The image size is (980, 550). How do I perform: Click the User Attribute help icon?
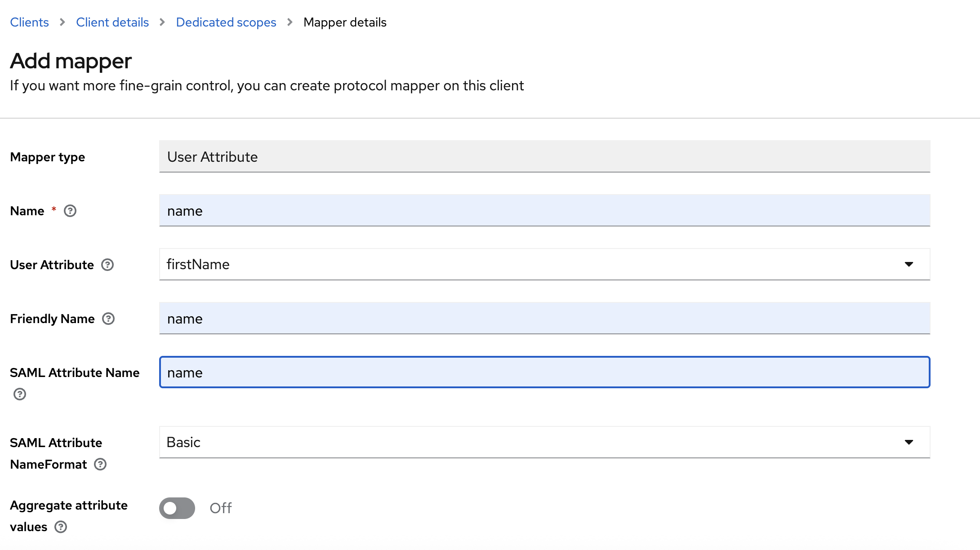point(107,265)
